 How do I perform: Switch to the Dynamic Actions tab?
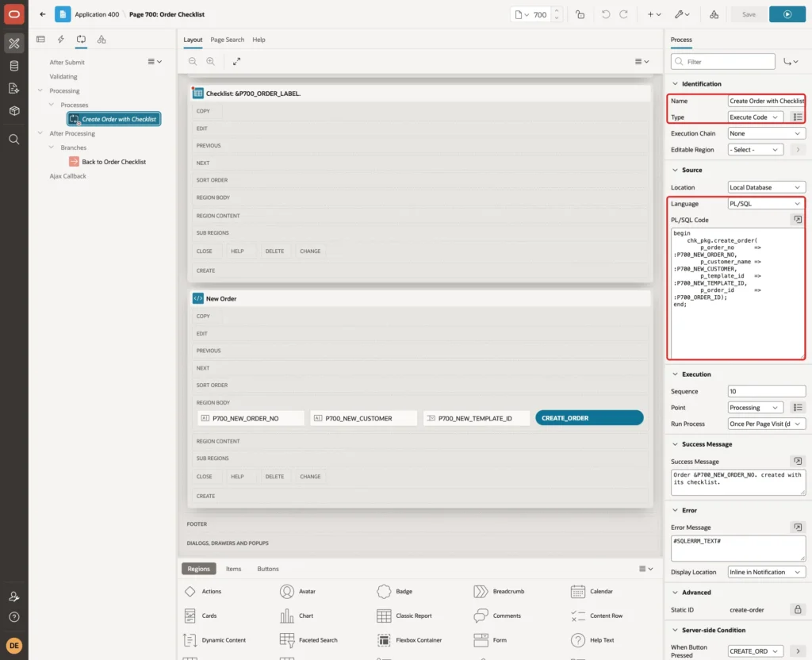click(x=60, y=40)
